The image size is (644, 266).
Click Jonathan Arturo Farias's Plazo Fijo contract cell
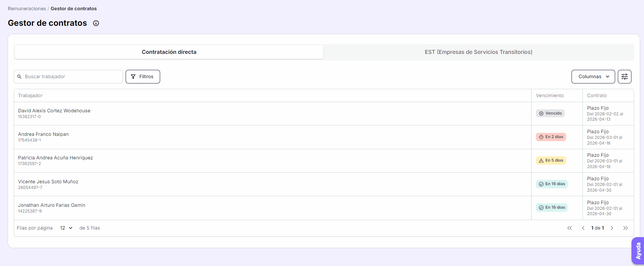(x=608, y=208)
